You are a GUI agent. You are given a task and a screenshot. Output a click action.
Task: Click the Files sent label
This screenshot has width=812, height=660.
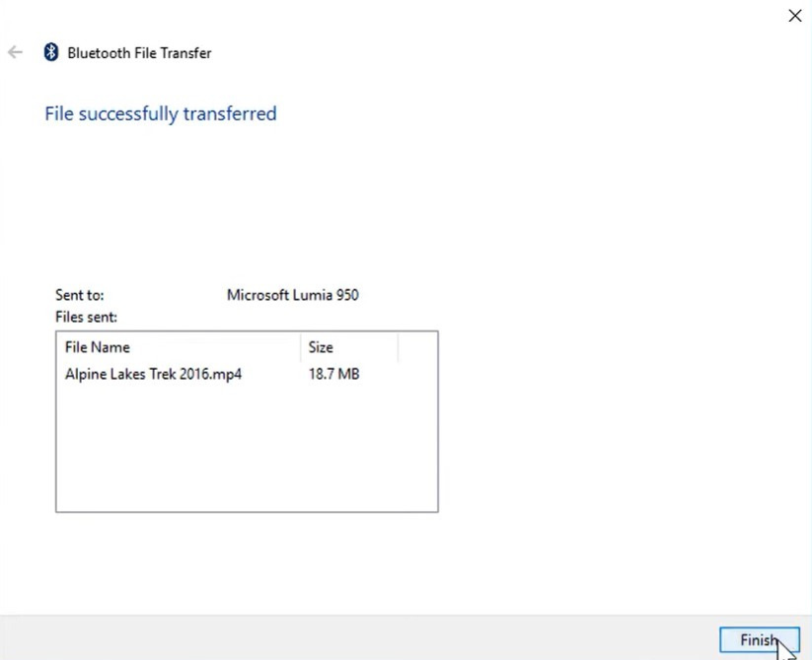coord(87,317)
